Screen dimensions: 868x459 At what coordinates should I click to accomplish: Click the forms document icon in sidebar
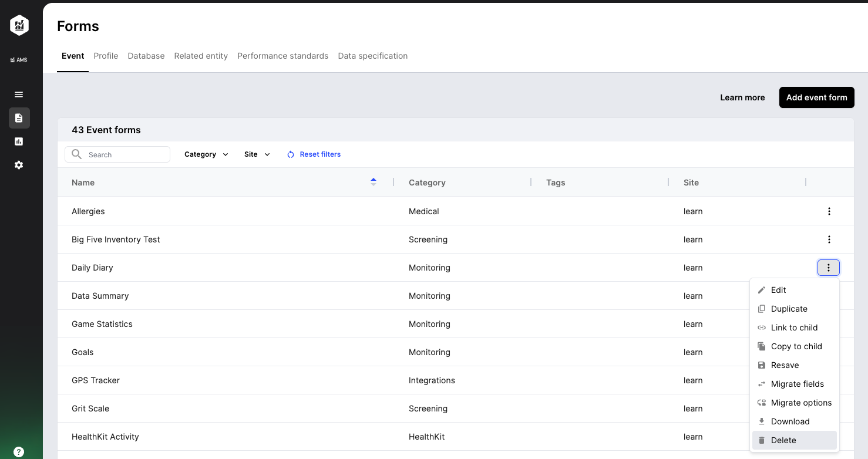coord(19,118)
